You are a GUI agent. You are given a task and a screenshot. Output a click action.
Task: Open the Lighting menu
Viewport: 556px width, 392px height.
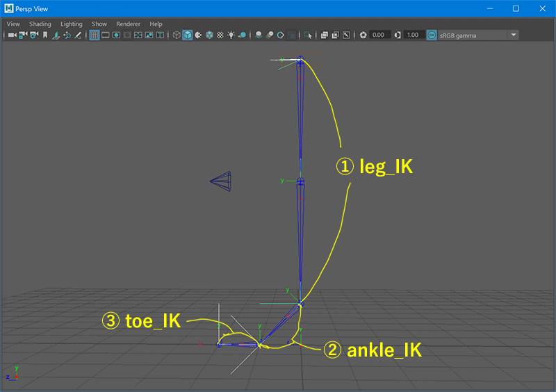click(x=72, y=24)
